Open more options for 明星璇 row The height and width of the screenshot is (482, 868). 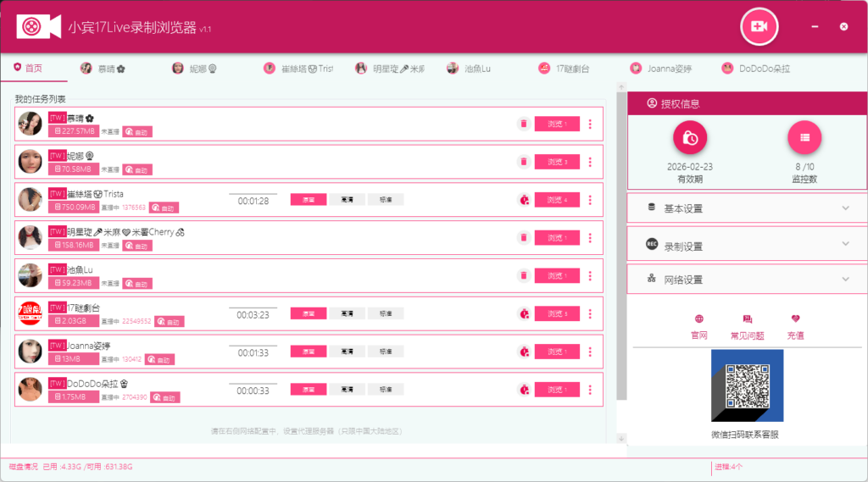click(x=590, y=238)
